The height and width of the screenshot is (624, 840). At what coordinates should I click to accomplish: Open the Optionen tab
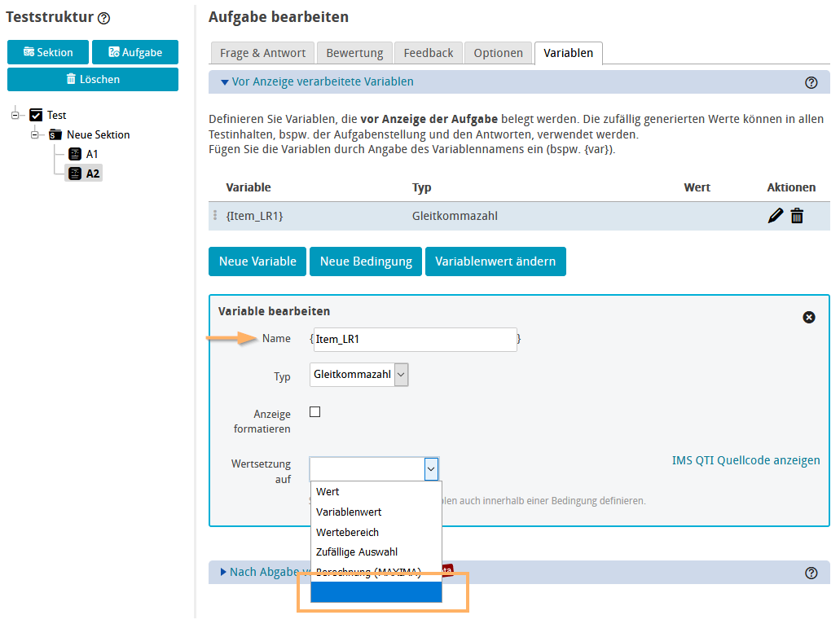[498, 52]
